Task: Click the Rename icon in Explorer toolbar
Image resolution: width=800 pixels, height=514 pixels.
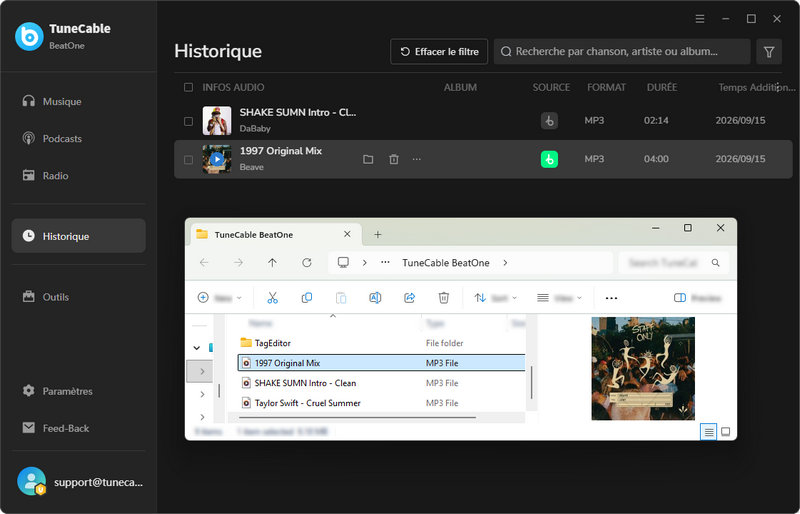Action: 375,298
